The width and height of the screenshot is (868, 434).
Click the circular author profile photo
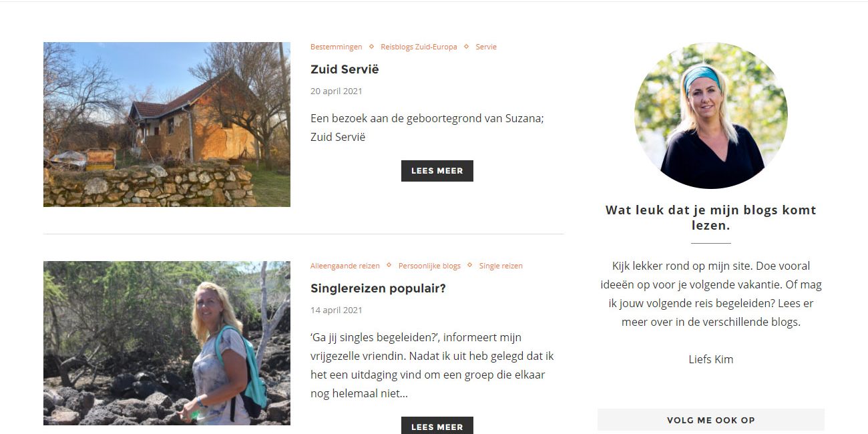(x=711, y=116)
